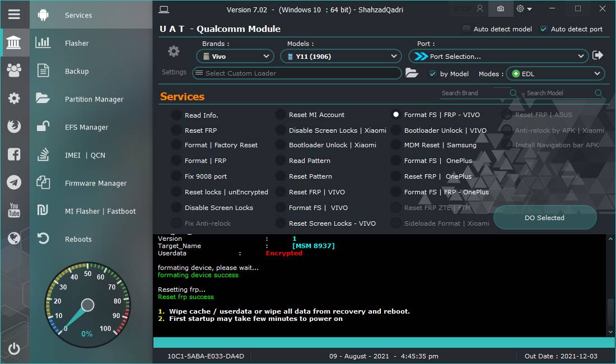This screenshot has width=616, height=364.
Task: Toggle Auto detect port checkbox
Action: click(544, 29)
